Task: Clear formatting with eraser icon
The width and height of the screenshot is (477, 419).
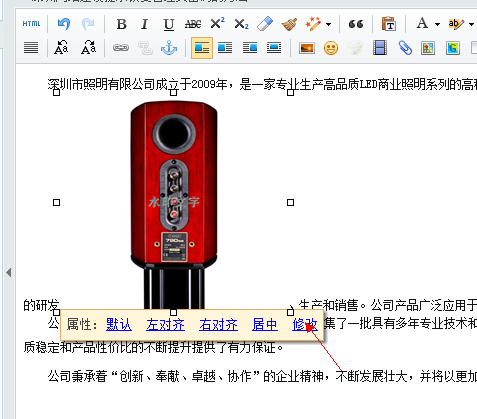Action: [x=265, y=24]
